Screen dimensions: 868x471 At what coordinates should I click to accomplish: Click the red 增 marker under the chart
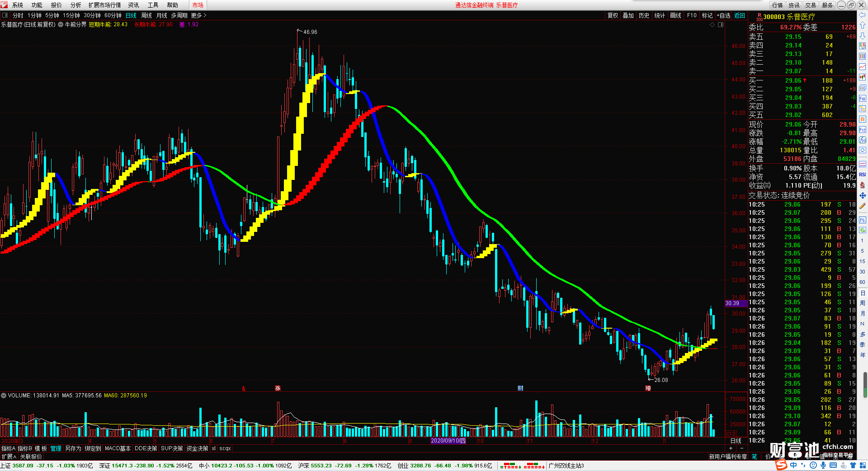[x=648, y=388]
